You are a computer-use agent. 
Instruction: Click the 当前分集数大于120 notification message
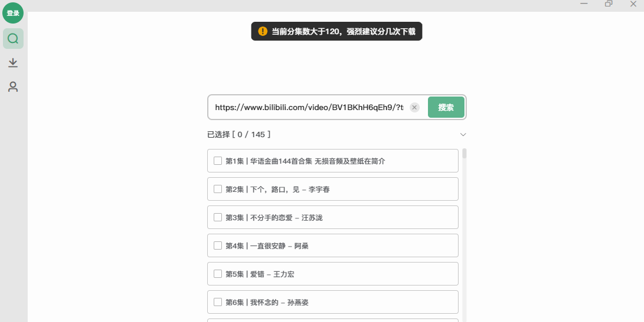pyautogui.click(x=344, y=31)
